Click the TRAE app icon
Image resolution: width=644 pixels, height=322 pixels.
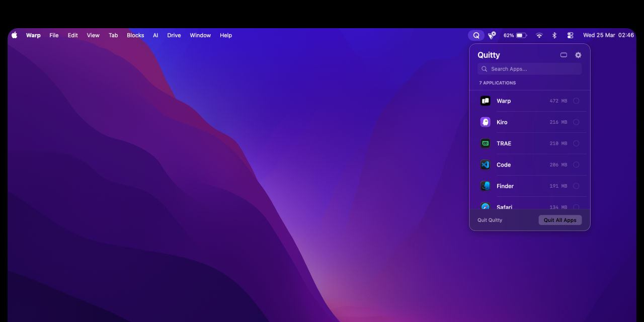485,143
